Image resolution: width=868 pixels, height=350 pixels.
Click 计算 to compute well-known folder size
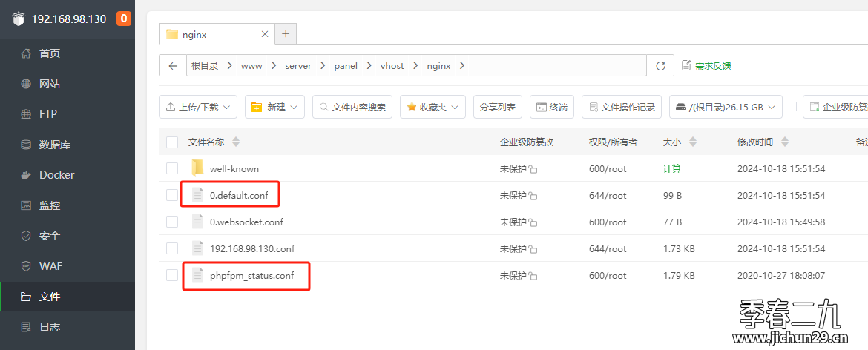671,168
